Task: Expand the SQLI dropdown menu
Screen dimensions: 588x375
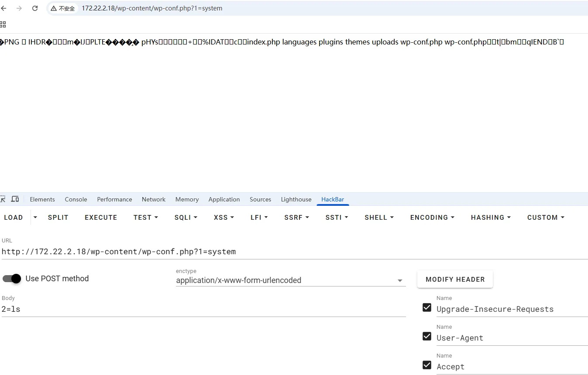Action: click(x=186, y=217)
